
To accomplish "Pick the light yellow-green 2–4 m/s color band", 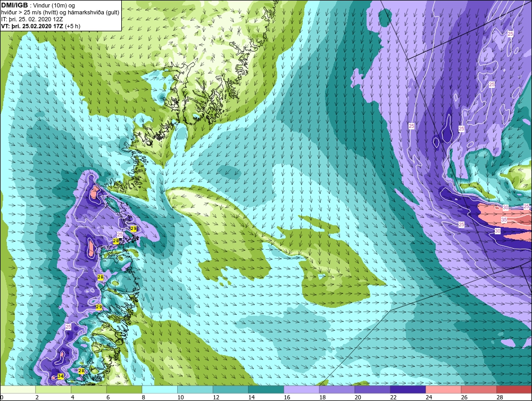I will pos(53,389).
